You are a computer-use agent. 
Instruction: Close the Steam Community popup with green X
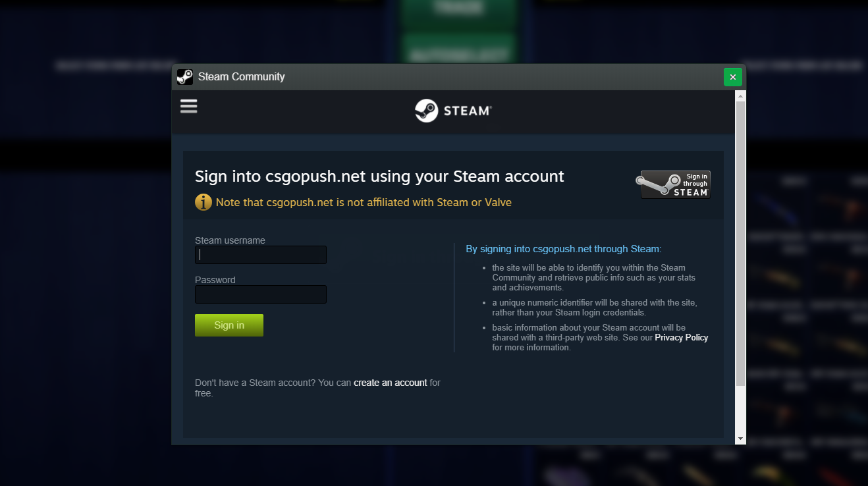(x=733, y=77)
